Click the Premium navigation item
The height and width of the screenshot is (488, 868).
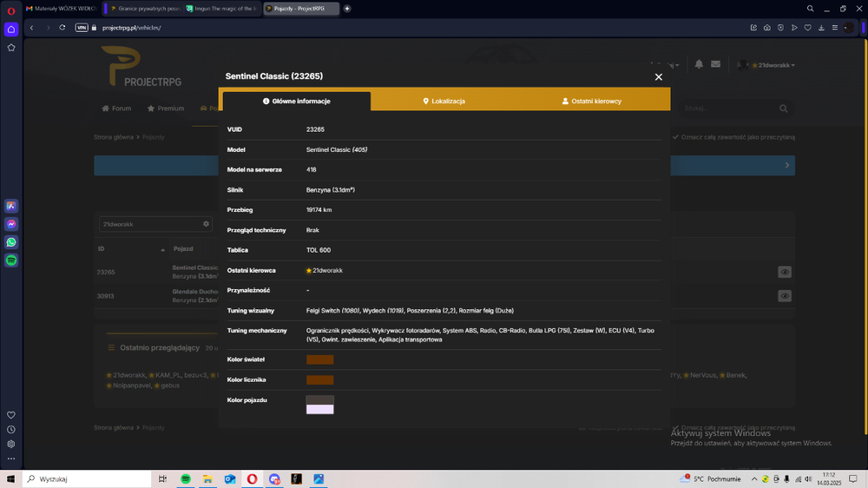click(x=166, y=109)
